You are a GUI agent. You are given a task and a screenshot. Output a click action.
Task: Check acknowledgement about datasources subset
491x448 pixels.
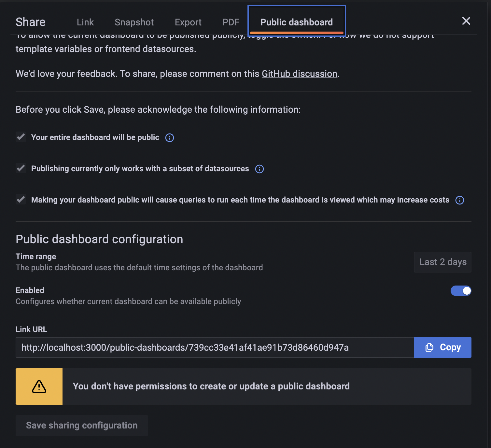pyautogui.click(x=21, y=168)
